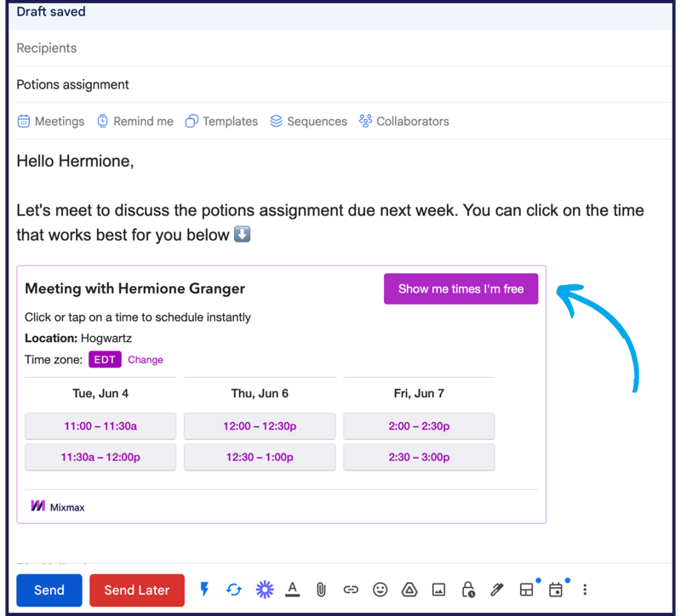This screenshot has height=616, width=681.
Task: Click the insert link icon
Action: 351,590
